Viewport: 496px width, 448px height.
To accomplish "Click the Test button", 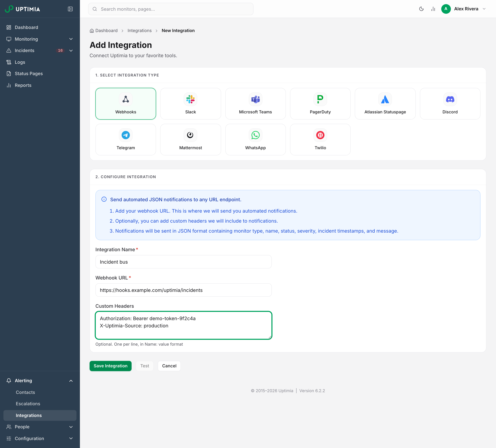I will (x=145, y=366).
